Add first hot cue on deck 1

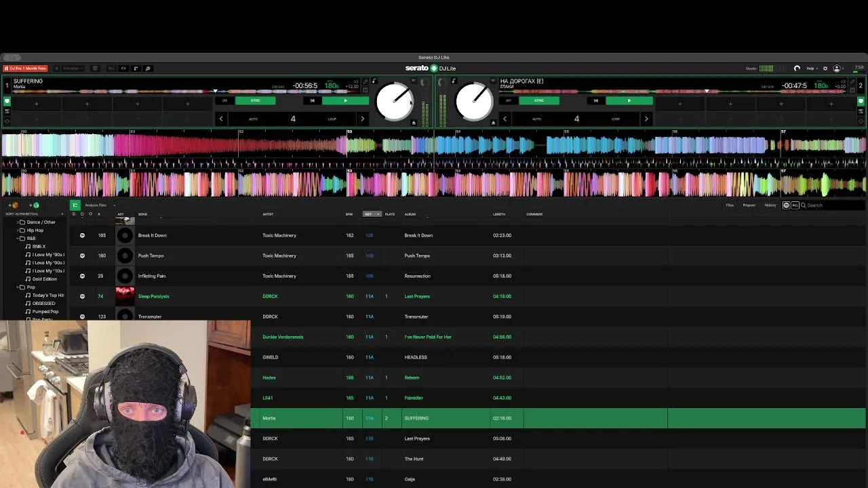coord(37,104)
